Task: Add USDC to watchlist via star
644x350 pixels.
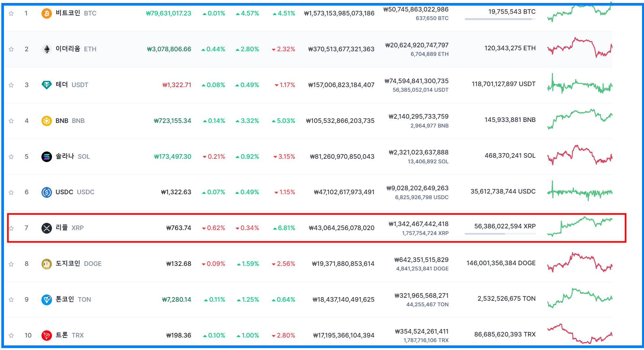Action: point(11,192)
